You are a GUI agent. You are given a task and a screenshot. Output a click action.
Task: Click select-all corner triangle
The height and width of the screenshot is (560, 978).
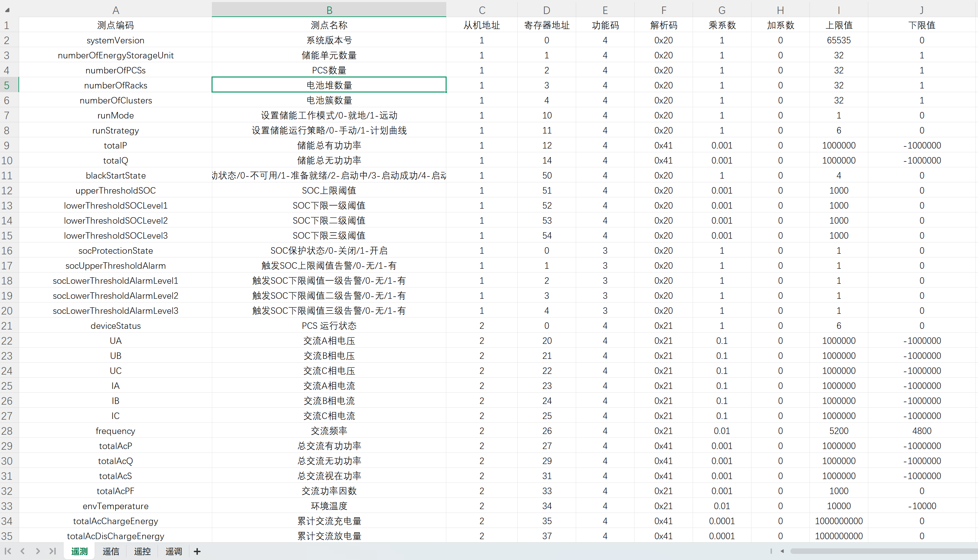tap(8, 10)
